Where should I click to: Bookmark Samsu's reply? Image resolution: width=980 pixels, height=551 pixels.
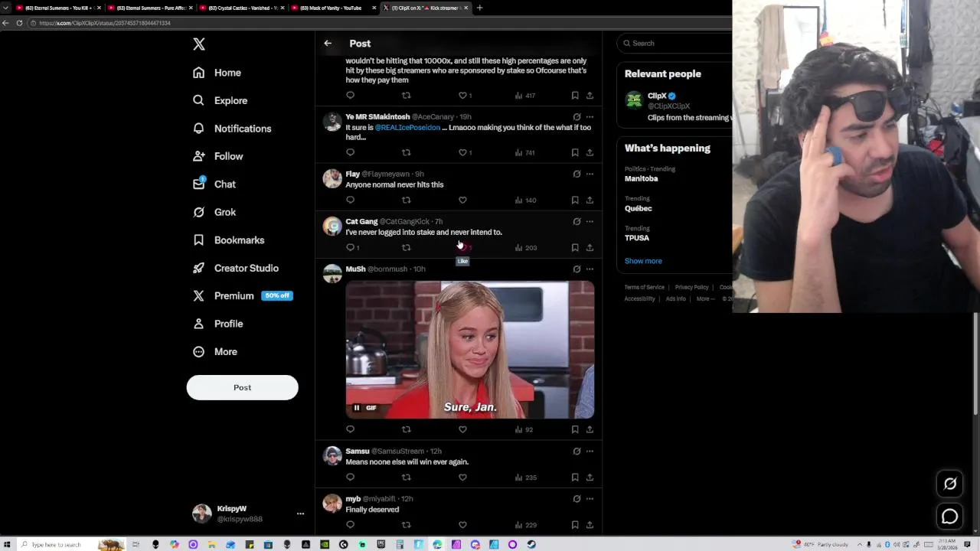575,478
